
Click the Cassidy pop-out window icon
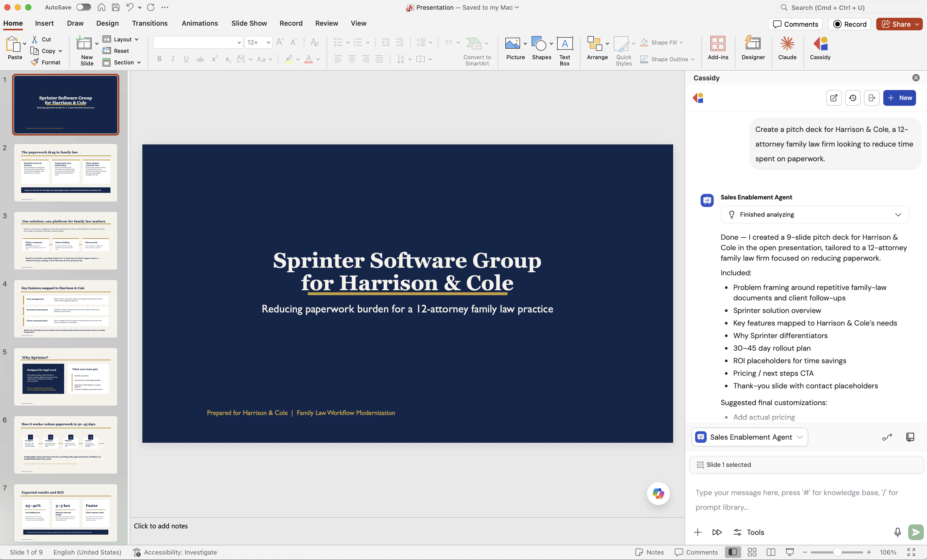(834, 98)
